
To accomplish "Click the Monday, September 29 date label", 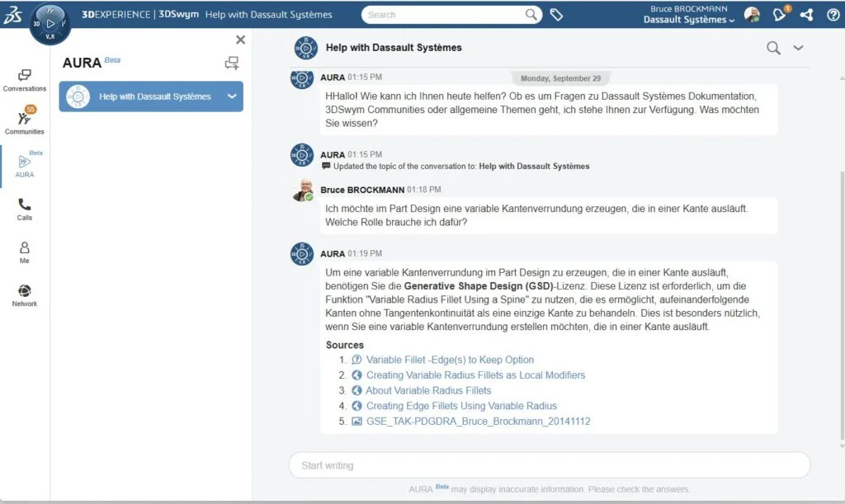I will [x=560, y=78].
